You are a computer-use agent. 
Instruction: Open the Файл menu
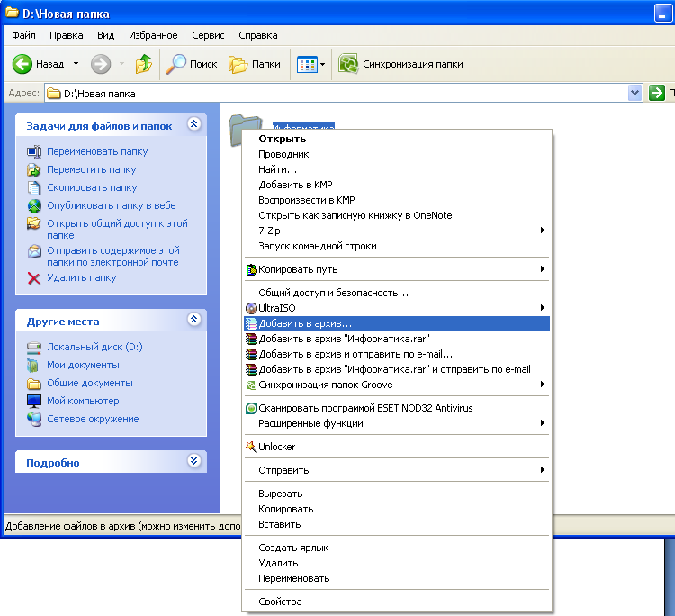point(23,35)
